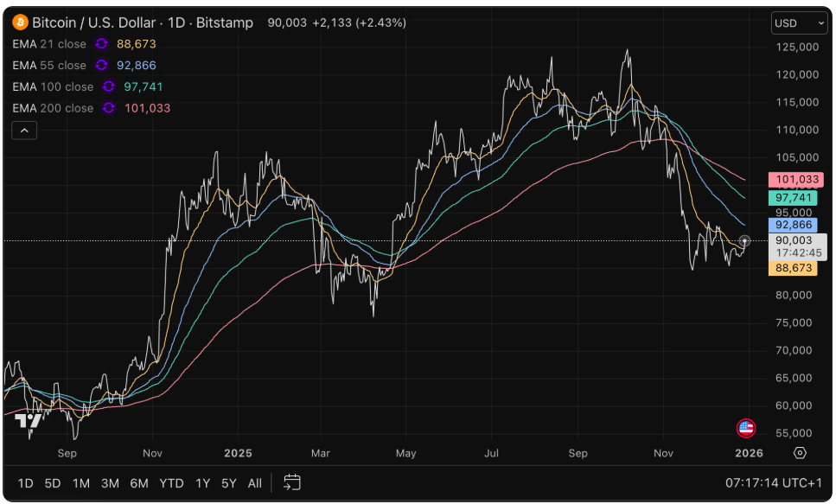Screen dimensions: 836x504
Task: Click the 110,000 price scale label
Action: pos(797,130)
